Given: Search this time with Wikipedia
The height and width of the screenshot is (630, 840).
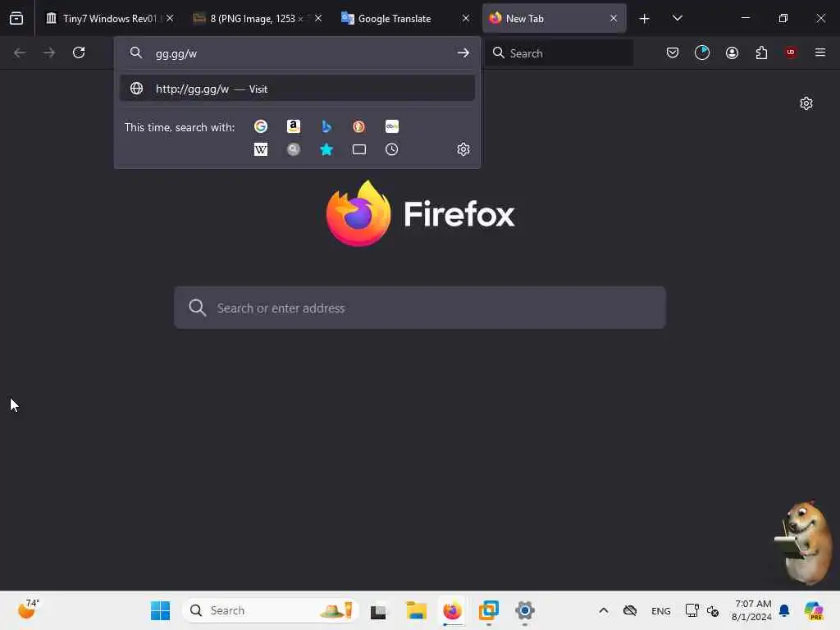Looking at the screenshot, I should (261, 149).
